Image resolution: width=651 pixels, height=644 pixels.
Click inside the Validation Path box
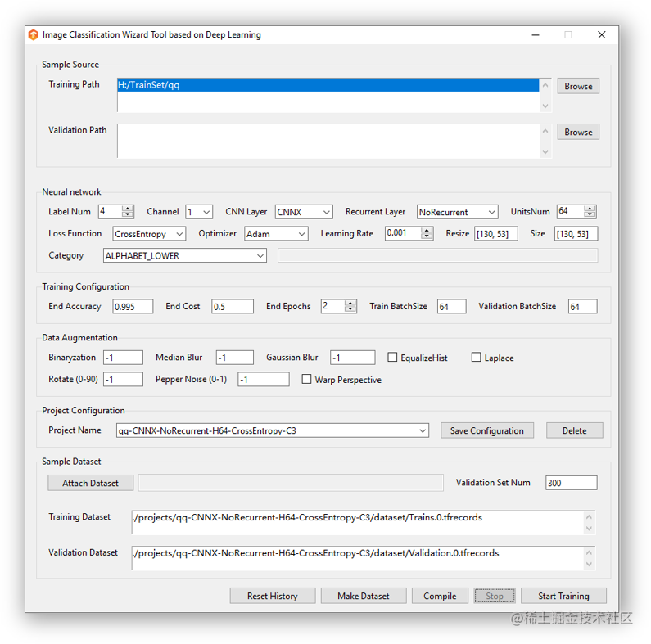click(328, 141)
